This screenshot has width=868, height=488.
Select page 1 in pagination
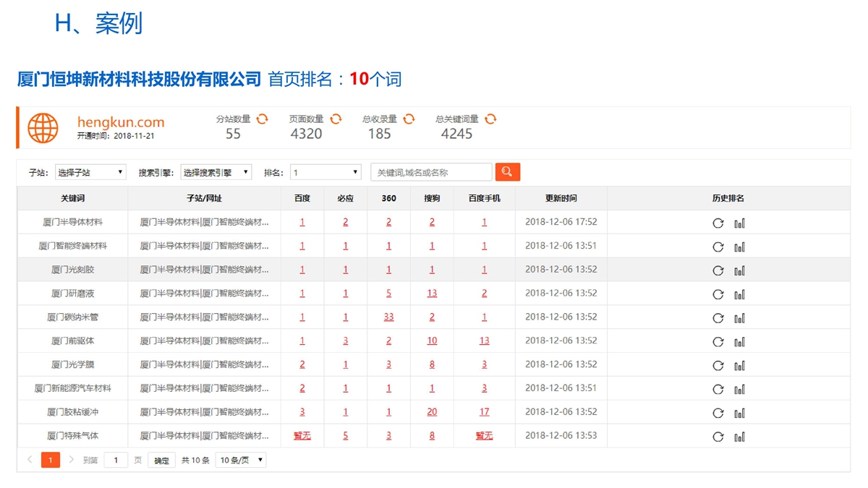(51, 460)
